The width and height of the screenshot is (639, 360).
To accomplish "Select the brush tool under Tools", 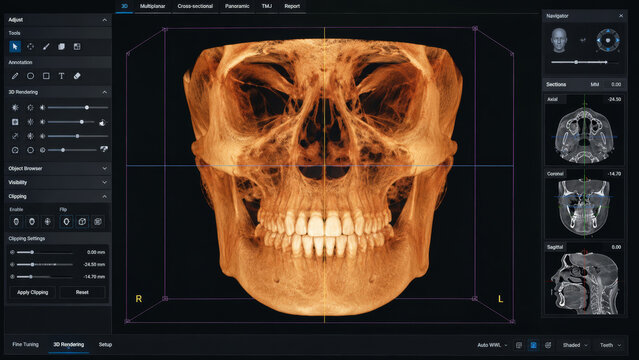I will 46,46.
